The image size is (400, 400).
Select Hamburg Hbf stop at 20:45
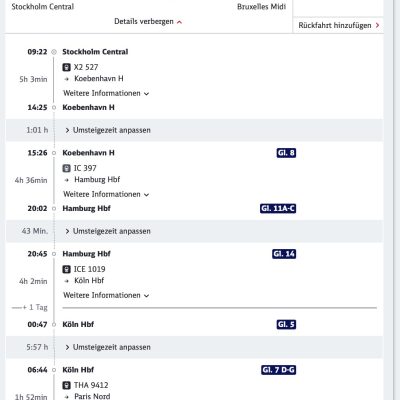pyautogui.click(x=86, y=254)
